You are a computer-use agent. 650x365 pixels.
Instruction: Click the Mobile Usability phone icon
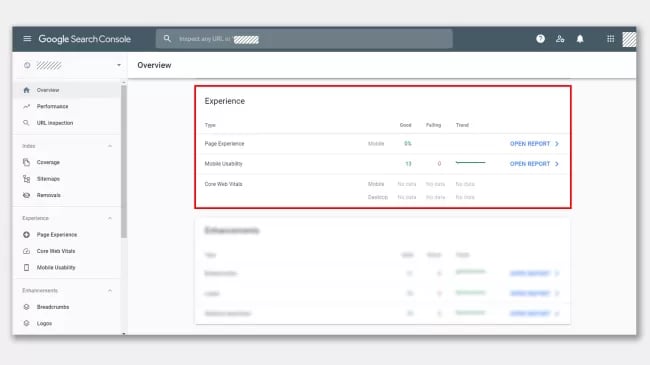coord(27,268)
